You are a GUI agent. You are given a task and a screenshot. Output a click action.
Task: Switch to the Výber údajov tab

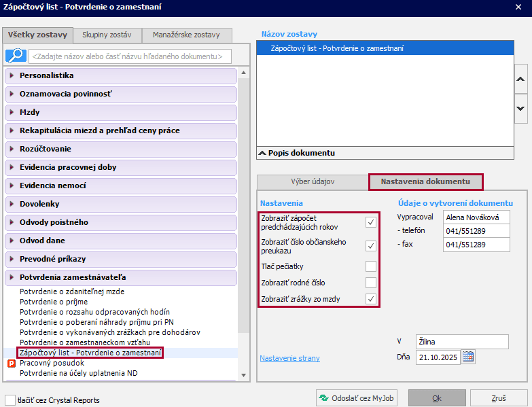click(313, 182)
